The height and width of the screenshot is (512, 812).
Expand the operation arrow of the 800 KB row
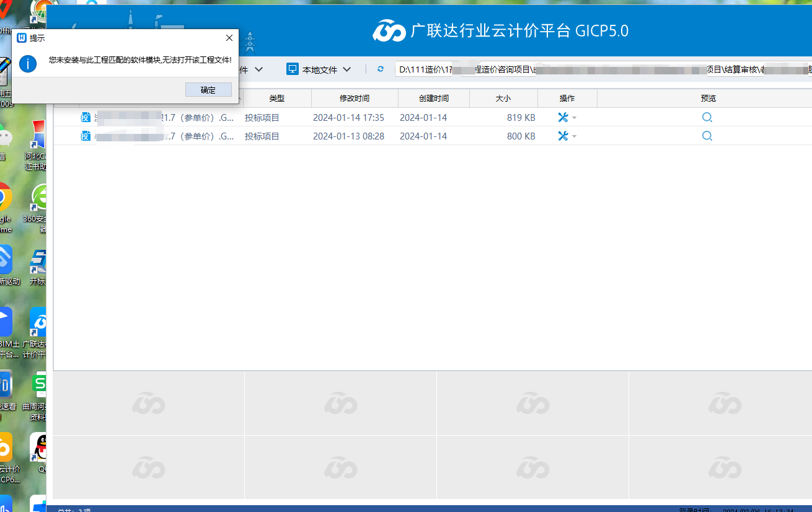(575, 136)
